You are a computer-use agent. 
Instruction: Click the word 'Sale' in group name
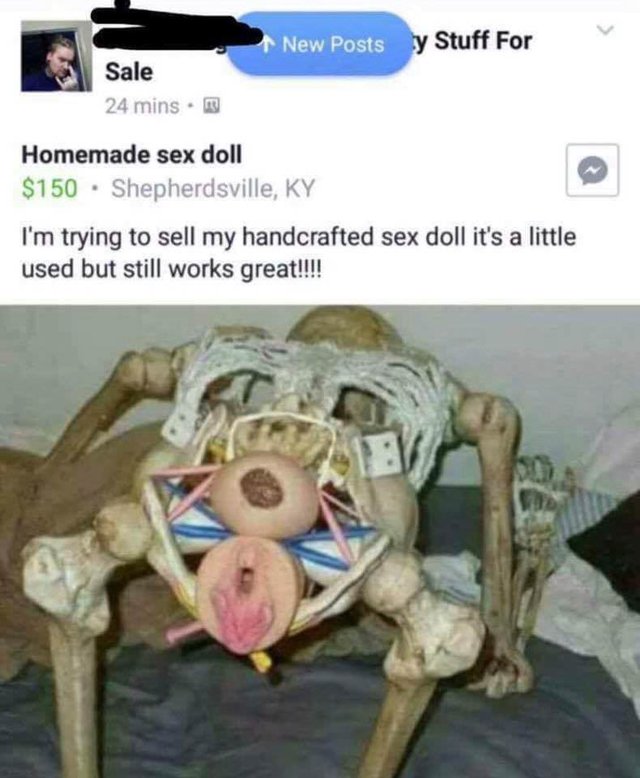[x=129, y=72]
